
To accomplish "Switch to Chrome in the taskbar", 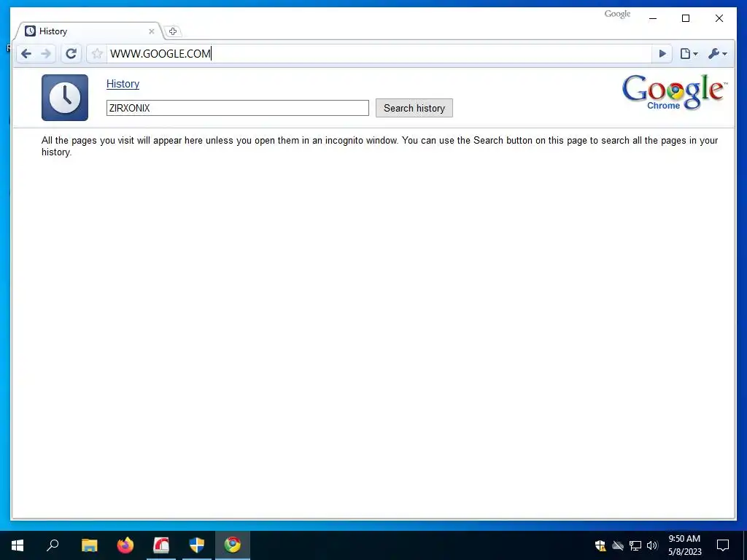I will click(x=233, y=545).
